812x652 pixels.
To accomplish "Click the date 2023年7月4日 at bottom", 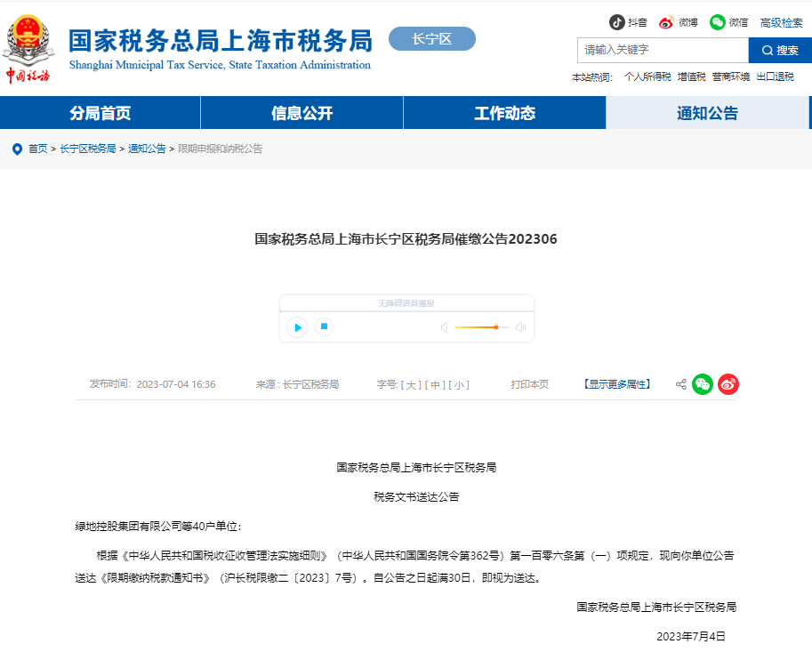I will tap(691, 637).
